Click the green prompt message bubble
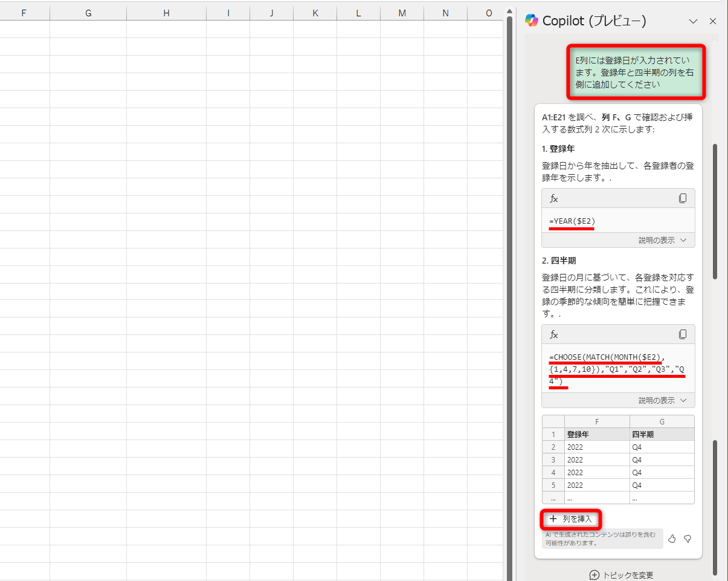 pos(636,72)
